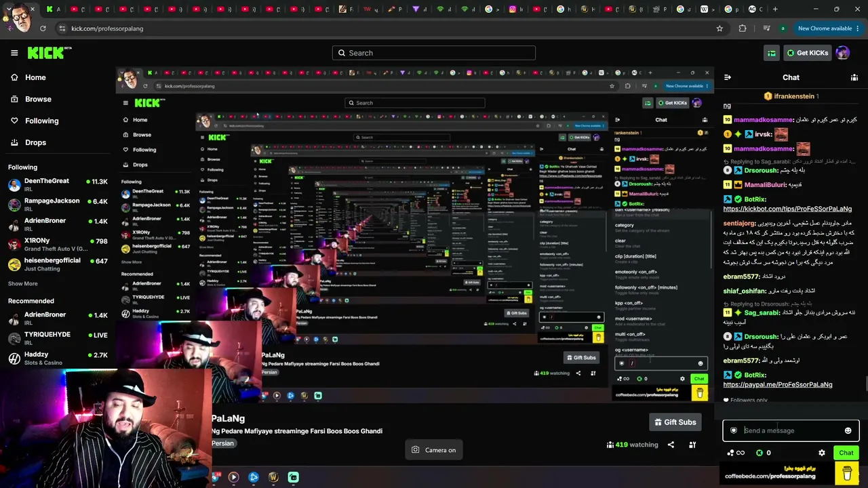868x488 pixels.
Task: Collapse the chat panel with the arrow icon
Action: coord(728,77)
